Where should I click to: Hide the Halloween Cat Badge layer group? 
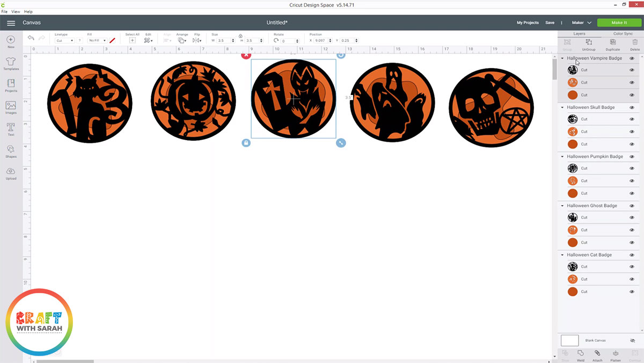632,255
